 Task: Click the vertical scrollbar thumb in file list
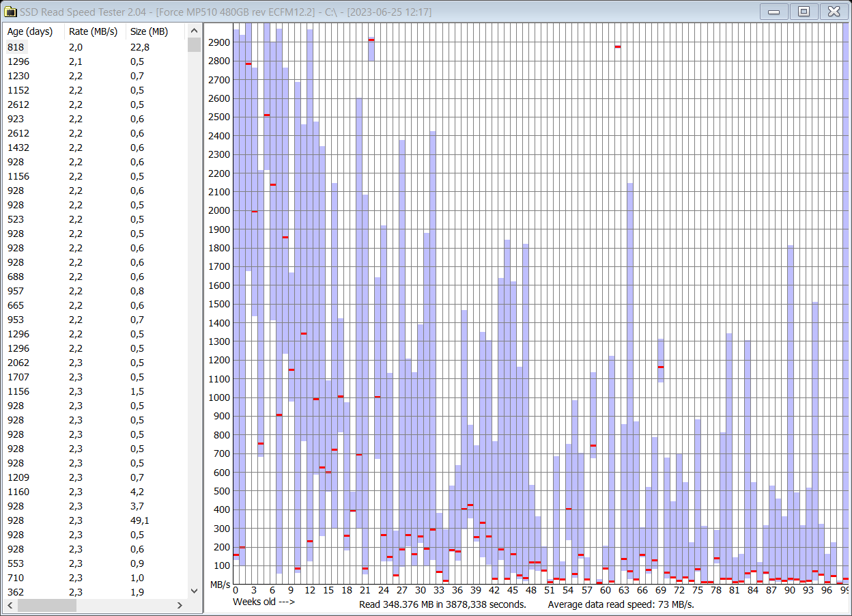pyautogui.click(x=195, y=44)
